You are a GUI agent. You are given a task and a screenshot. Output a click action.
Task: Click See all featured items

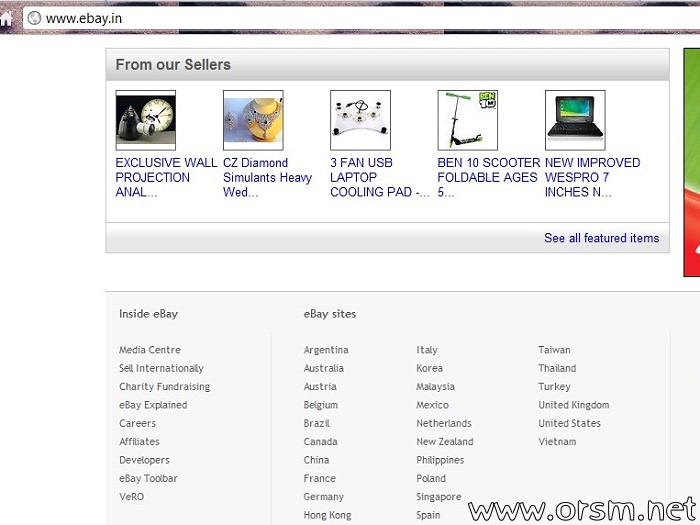pos(601,238)
